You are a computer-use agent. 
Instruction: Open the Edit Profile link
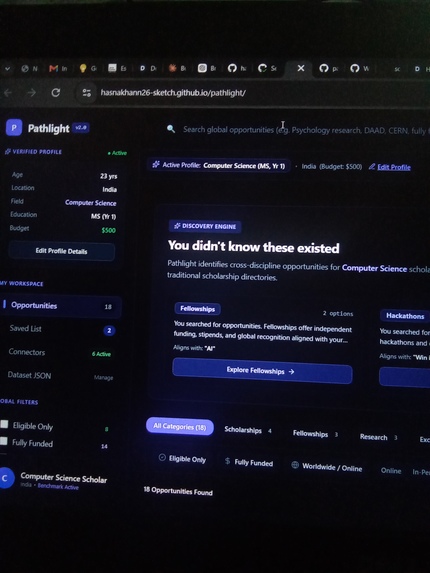pyautogui.click(x=394, y=167)
